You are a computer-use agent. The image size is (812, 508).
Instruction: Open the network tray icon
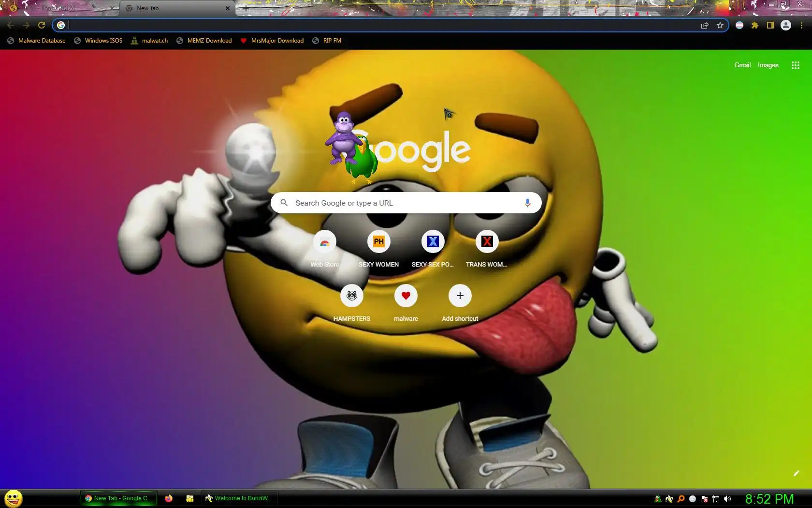[x=716, y=499]
